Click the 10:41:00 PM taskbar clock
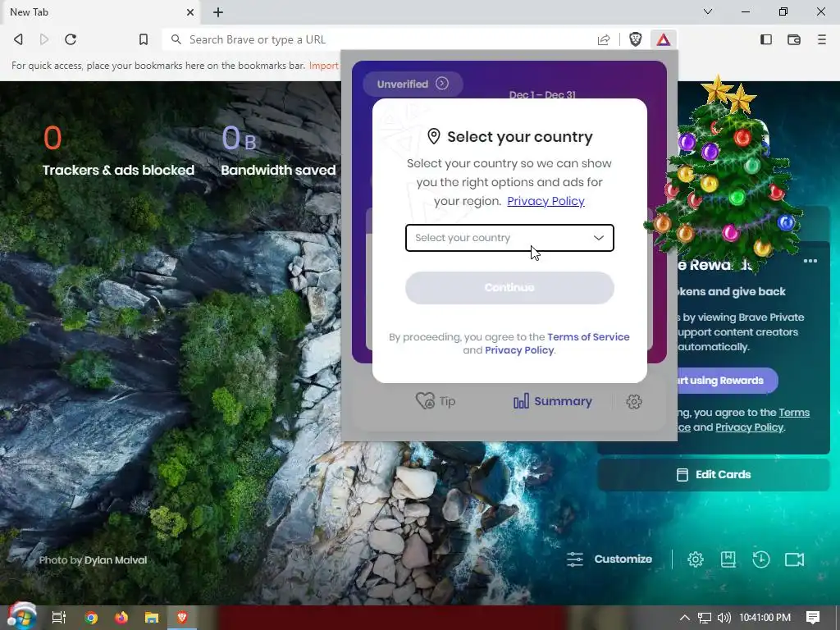Viewport: 840px width, 630px height. (765, 618)
